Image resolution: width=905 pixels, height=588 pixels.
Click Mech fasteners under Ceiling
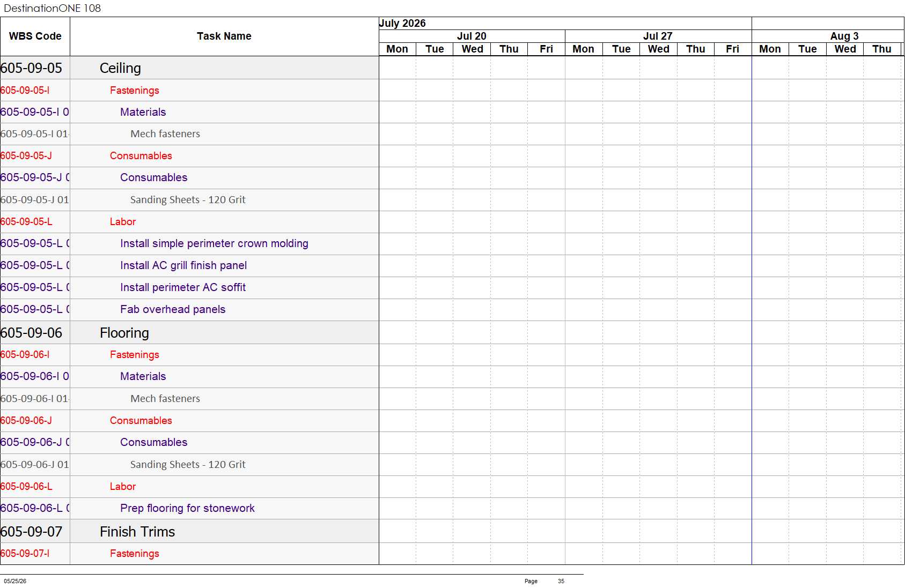tap(165, 134)
